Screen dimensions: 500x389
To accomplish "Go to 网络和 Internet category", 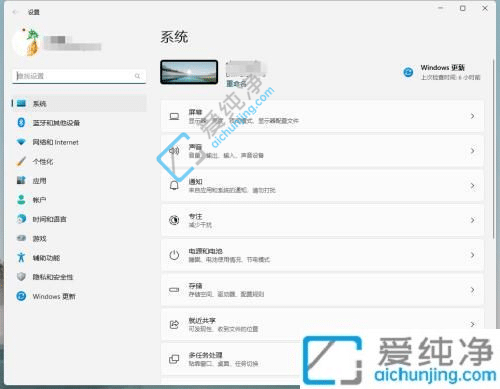I will pos(79,142).
